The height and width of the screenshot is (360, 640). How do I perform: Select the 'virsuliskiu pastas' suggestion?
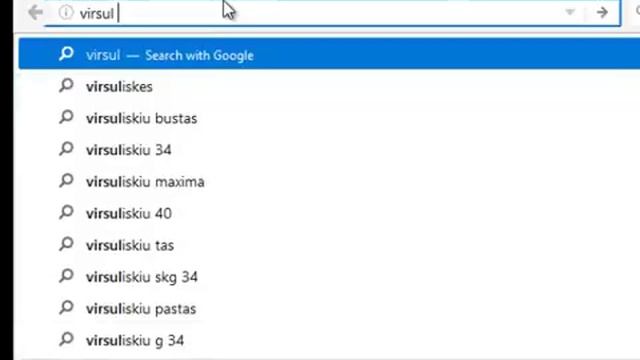[329, 309]
